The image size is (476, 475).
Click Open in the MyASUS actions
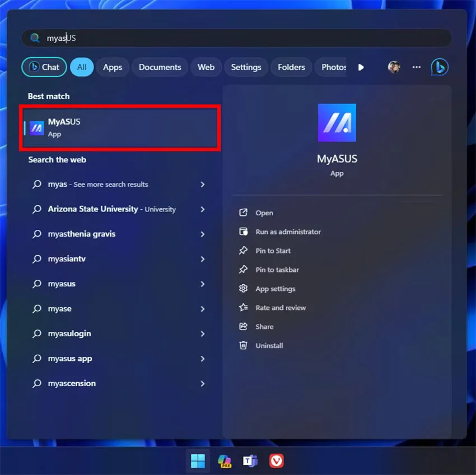pyautogui.click(x=264, y=213)
